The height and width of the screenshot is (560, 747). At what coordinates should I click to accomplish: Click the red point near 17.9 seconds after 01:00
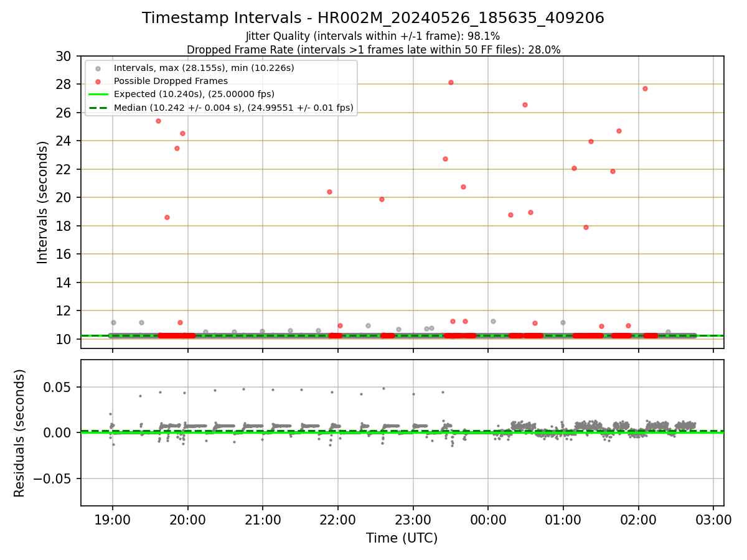point(586,227)
